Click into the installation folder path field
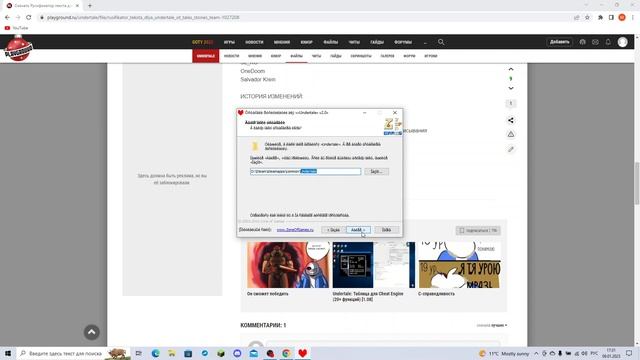 click(x=305, y=171)
